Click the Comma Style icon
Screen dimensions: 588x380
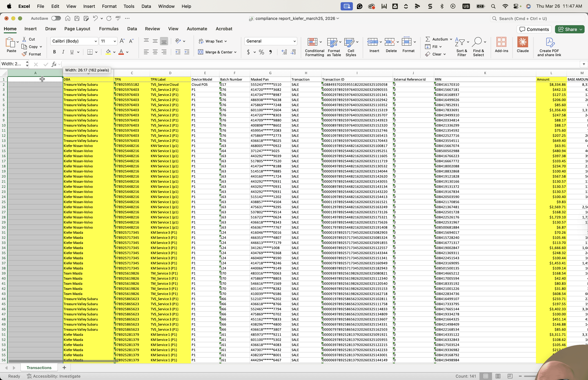pyautogui.click(x=270, y=52)
